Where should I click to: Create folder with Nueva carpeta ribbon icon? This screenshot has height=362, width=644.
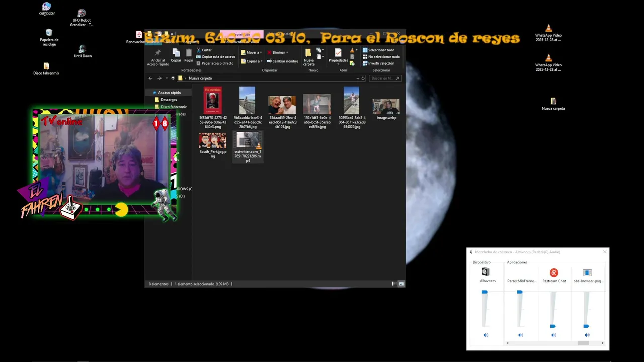coord(308,53)
